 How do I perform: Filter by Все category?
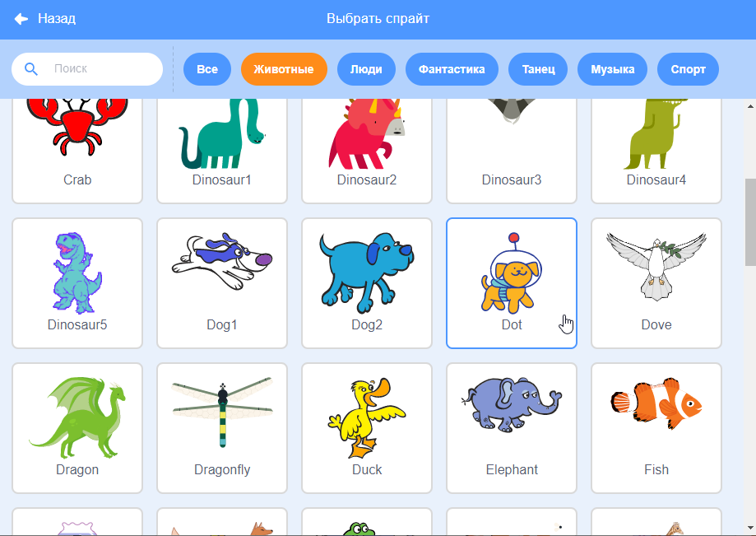coord(207,69)
